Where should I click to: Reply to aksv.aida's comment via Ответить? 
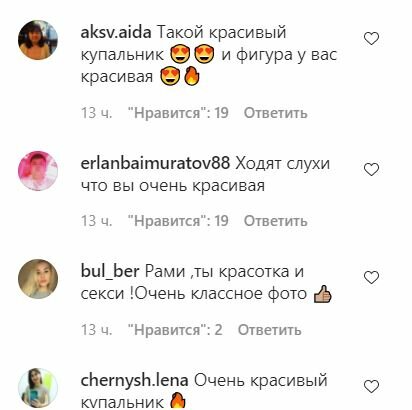pos(275,113)
